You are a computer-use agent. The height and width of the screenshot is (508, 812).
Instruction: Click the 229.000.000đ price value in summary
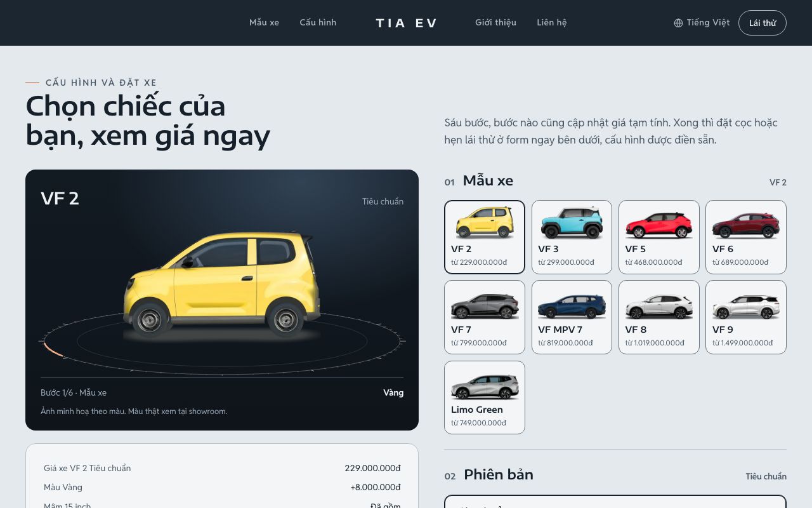point(372,468)
